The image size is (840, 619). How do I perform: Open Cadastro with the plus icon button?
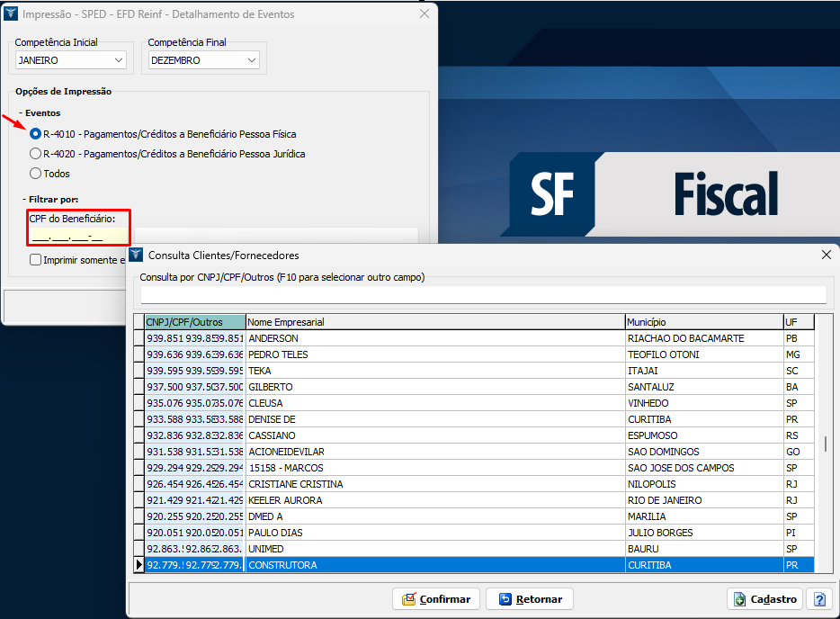click(x=764, y=599)
